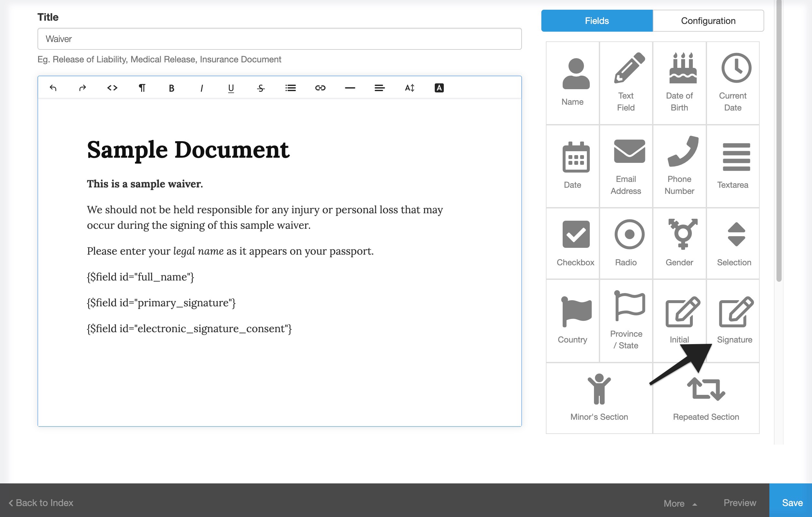Add an Initial field
This screenshot has width=812, height=517.
(x=680, y=321)
